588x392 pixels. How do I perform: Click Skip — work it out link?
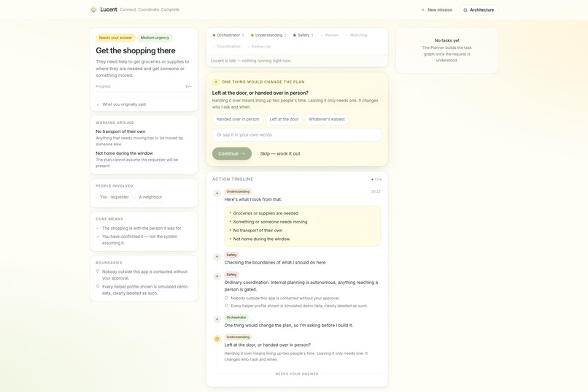tap(280, 154)
